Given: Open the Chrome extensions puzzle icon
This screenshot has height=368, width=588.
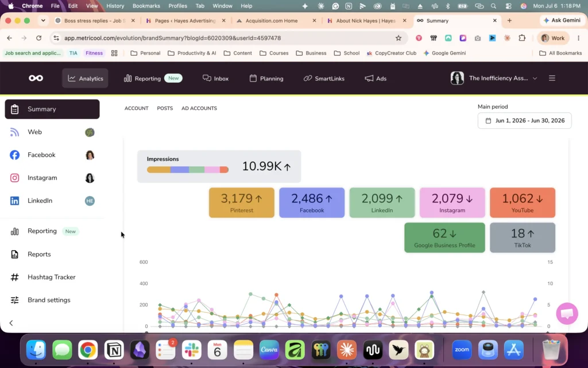Looking at the screenshot, I should tap(521, 38).
